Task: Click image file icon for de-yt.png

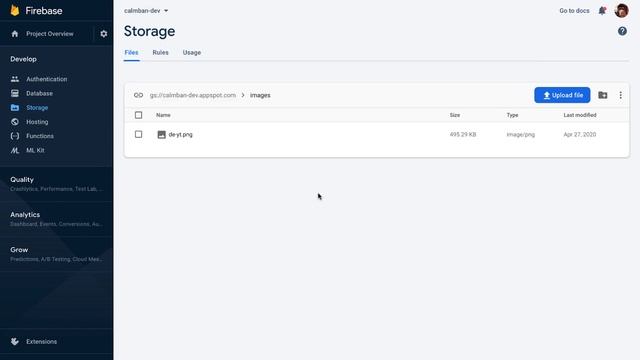Action: click(161, 134)
